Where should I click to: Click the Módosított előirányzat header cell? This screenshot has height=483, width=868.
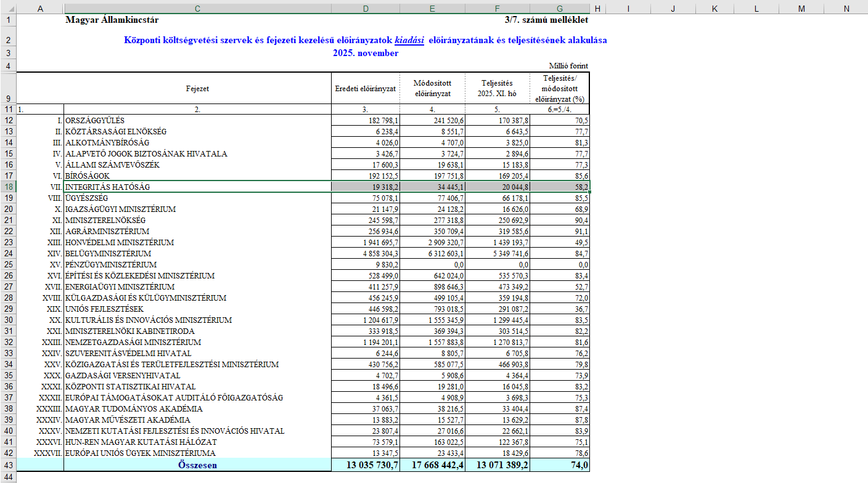(432, 88)
